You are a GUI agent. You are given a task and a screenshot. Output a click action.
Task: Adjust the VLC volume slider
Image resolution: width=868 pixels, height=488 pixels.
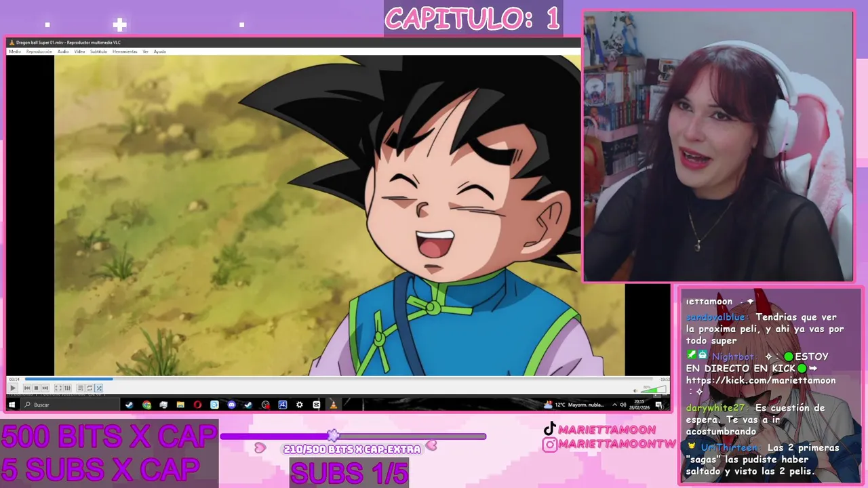coord(654,389)
